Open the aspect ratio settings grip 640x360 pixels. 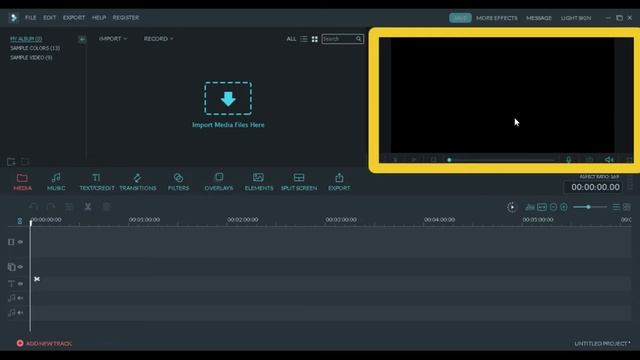point(630,182)
